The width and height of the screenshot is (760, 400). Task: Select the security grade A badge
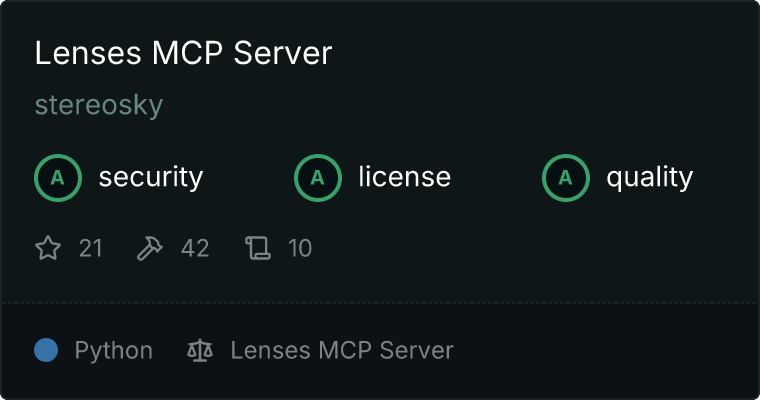(58, 178)
